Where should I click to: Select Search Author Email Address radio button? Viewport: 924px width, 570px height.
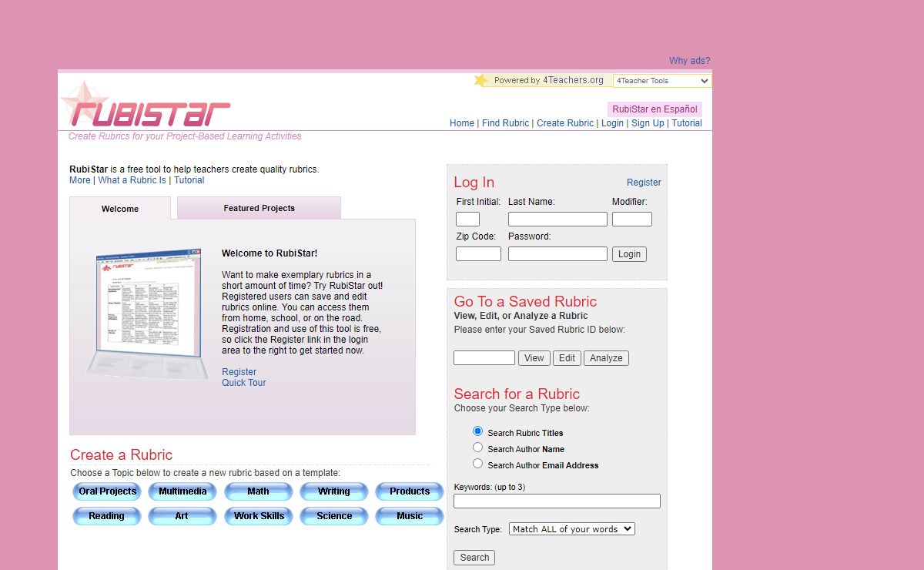point(477,464)
